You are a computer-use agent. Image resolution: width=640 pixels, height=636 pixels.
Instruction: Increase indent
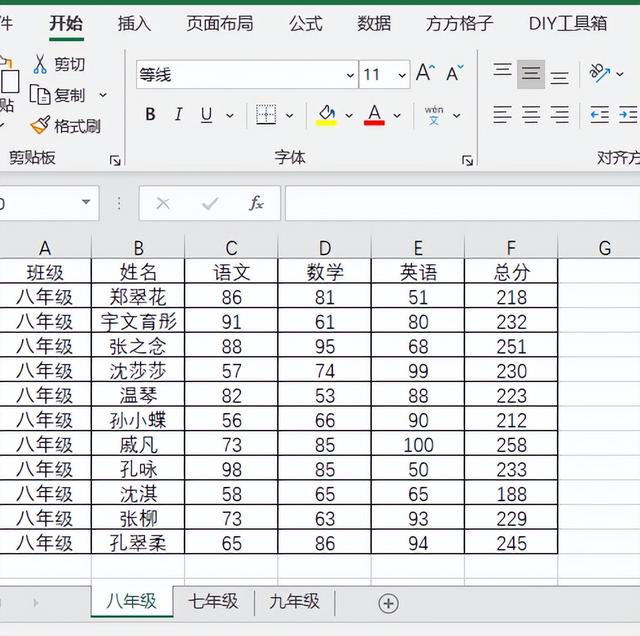[629, 115]
